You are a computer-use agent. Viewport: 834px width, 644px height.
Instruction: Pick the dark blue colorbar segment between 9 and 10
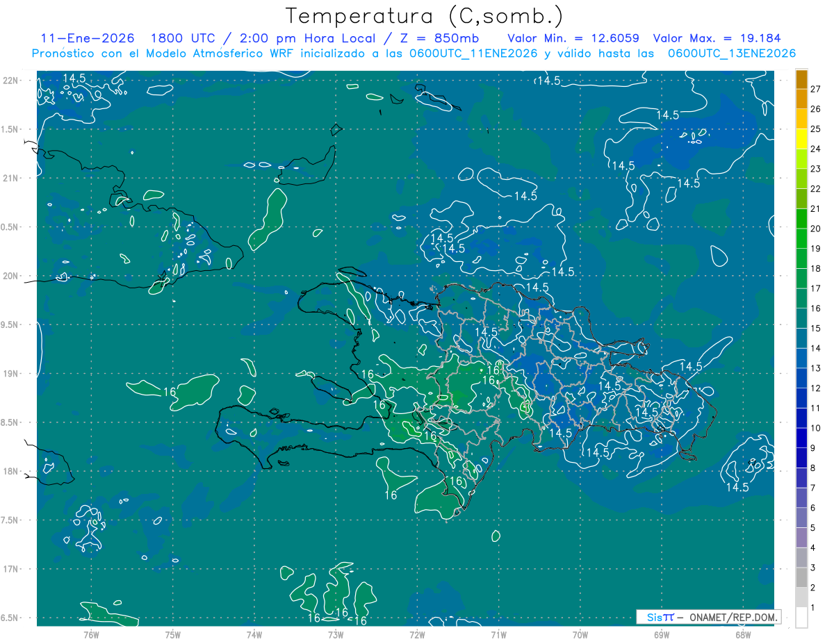pyautogui.click(x=801, y=438)
